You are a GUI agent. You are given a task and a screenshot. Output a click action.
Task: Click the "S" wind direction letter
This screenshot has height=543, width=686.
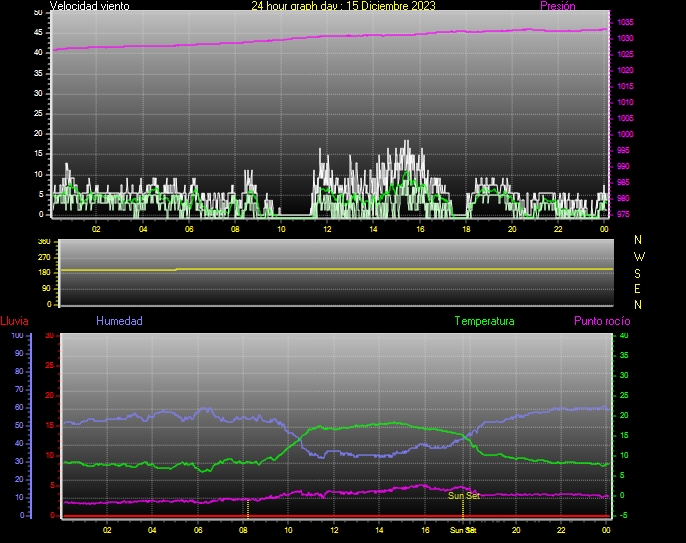coord(637,273)
